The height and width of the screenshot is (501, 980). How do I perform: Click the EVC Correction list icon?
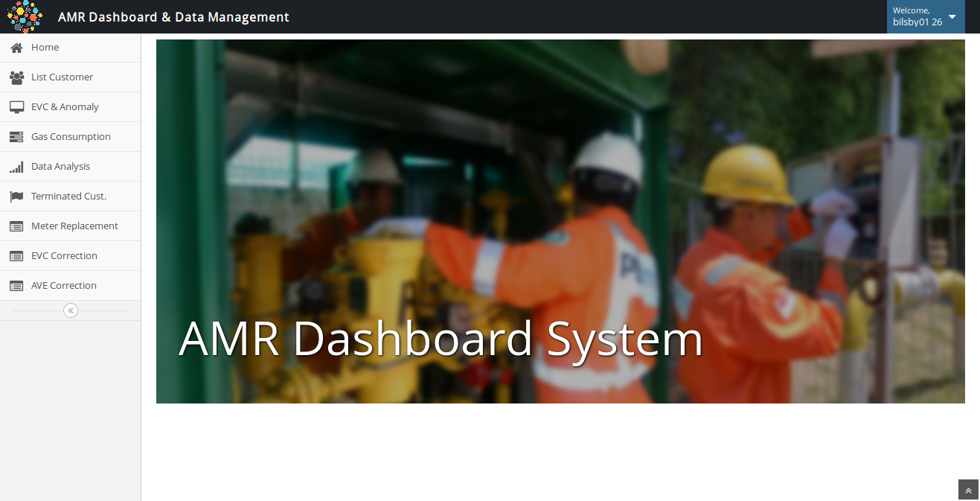pyautogui.click(x=16, y=256)
